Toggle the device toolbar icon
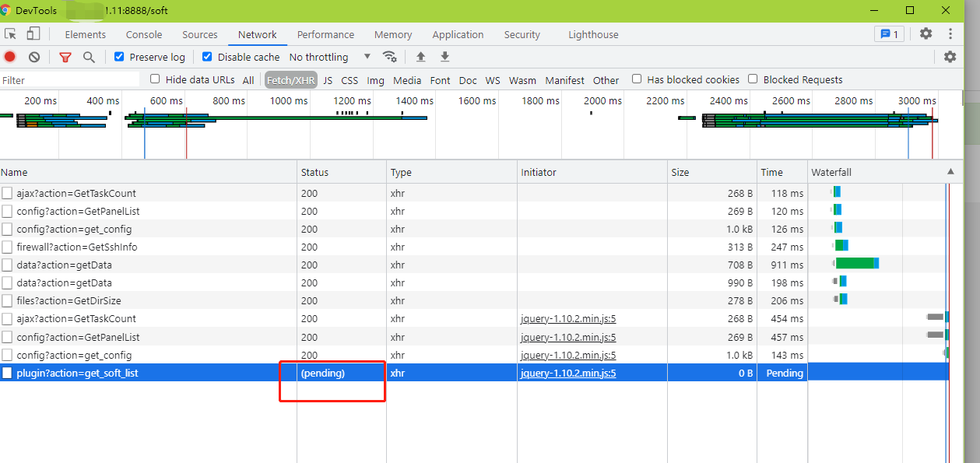 pyautogui.click(x=33, y=33)
